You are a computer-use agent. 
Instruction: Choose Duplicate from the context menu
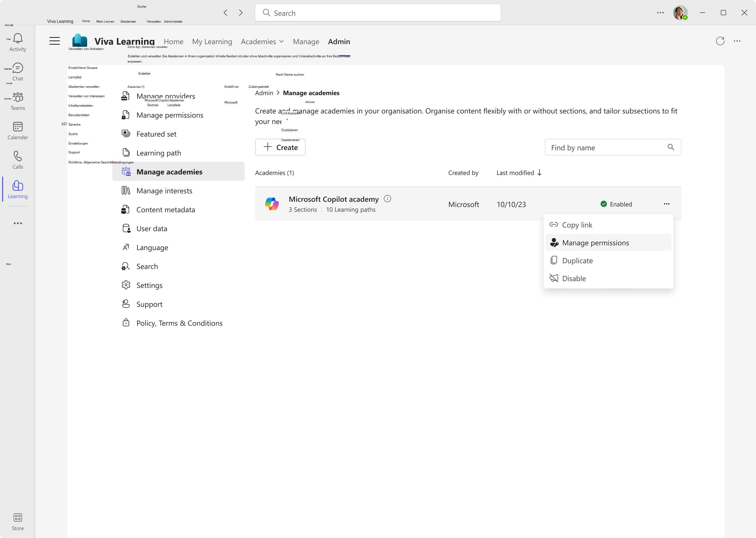(577, 260)
